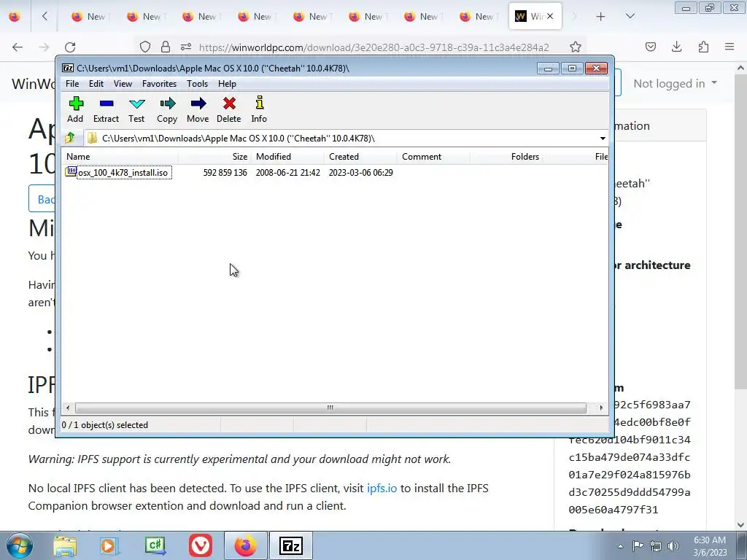Show hidden system tray icons

click(620, 546)
